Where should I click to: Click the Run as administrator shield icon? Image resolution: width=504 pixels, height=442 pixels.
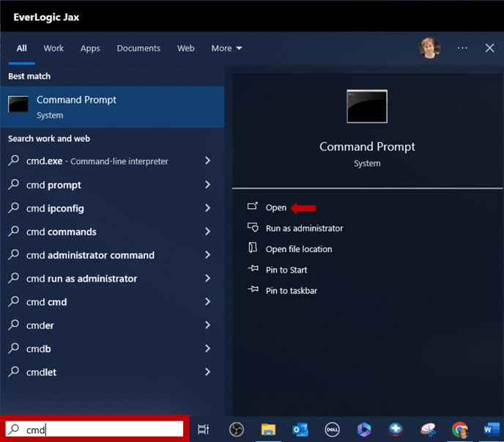pyautogui.click(x=253, y=227)
